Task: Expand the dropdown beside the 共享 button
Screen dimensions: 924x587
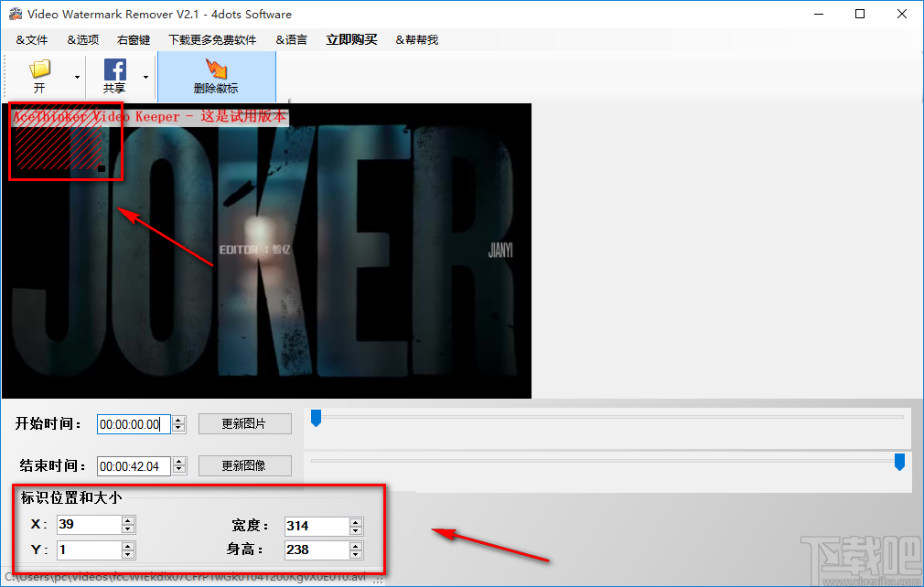Action: pos(145,77)
